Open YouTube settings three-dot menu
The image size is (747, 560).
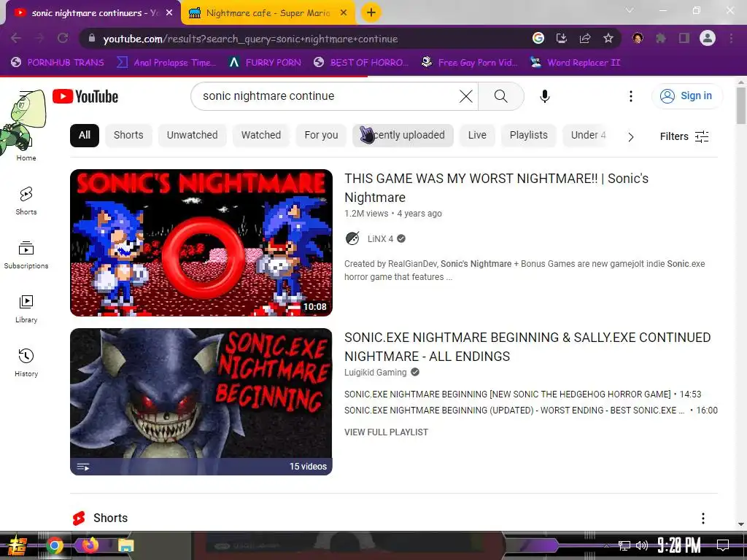click(631, 96)
